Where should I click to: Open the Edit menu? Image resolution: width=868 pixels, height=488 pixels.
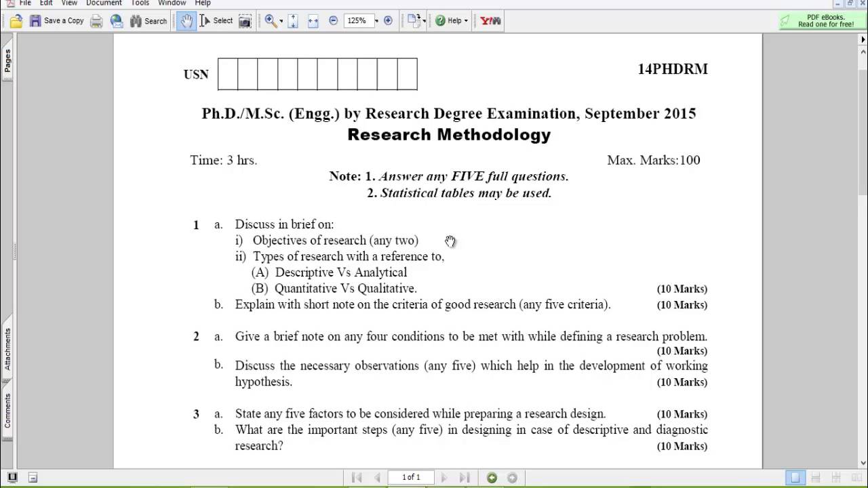(x=46, y=3)
